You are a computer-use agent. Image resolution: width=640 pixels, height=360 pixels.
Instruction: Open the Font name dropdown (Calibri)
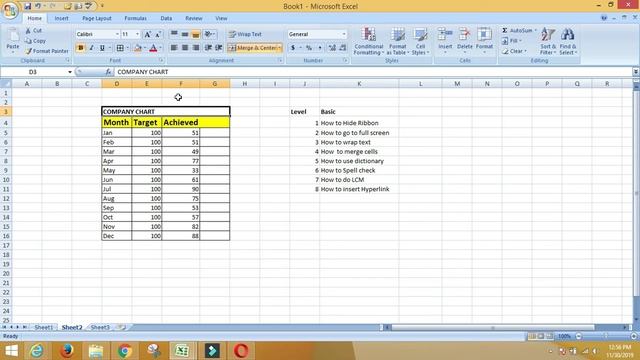117,34
